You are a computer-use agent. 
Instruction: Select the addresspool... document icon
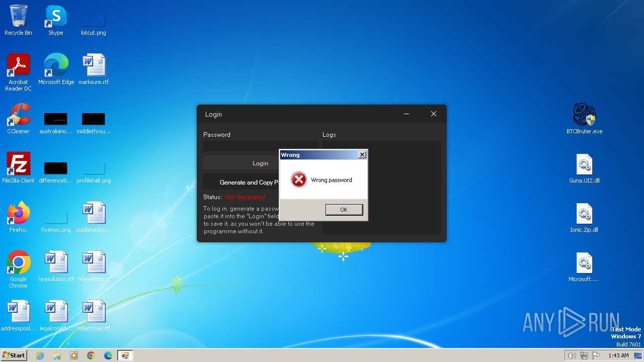tap(18, 316)
